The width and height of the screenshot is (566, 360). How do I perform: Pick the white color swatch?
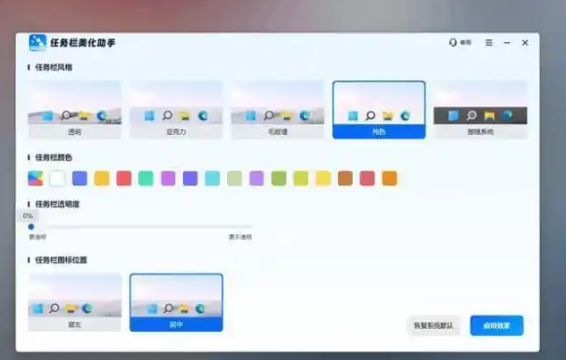point(57,178)
